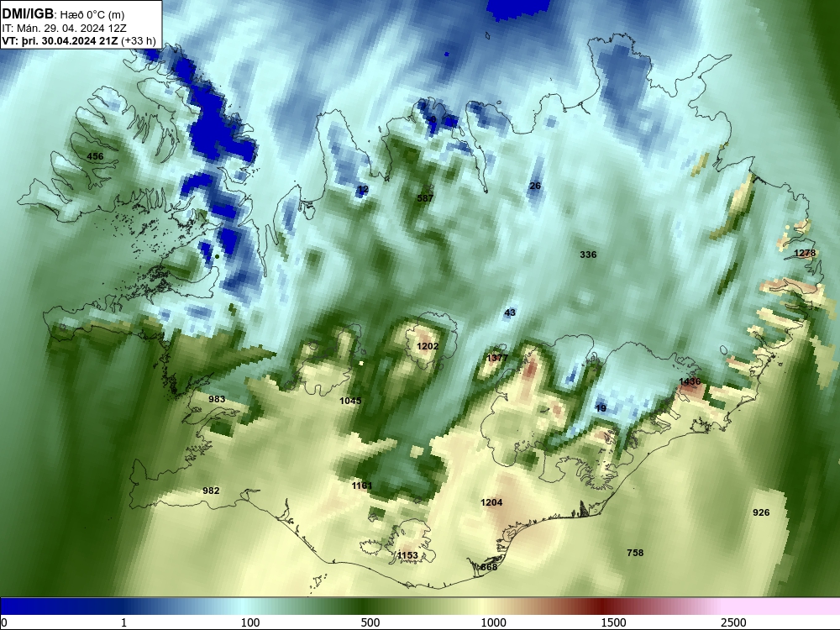Click the map label 26
840x630 pixels.
click(534, 186)
